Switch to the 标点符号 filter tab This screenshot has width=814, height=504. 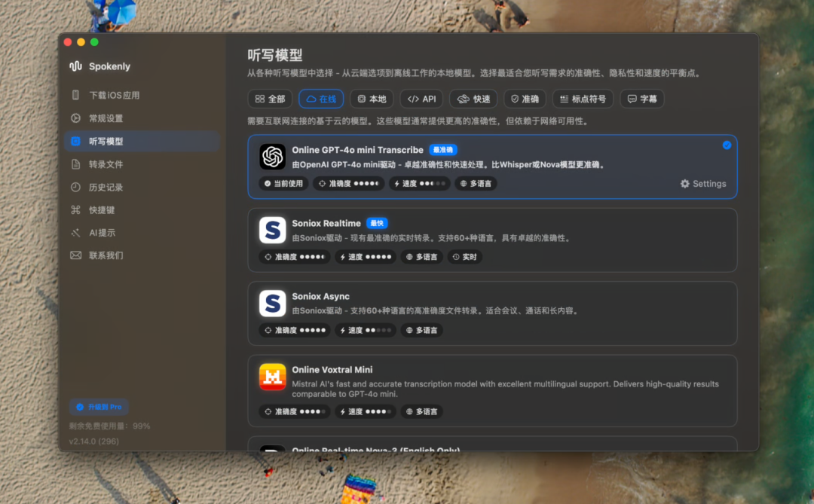click(583, 99)
